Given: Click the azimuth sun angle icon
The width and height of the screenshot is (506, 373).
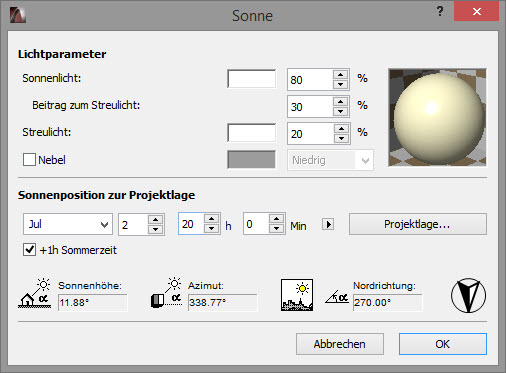Looking at the screenshot, I should [166, 293].
